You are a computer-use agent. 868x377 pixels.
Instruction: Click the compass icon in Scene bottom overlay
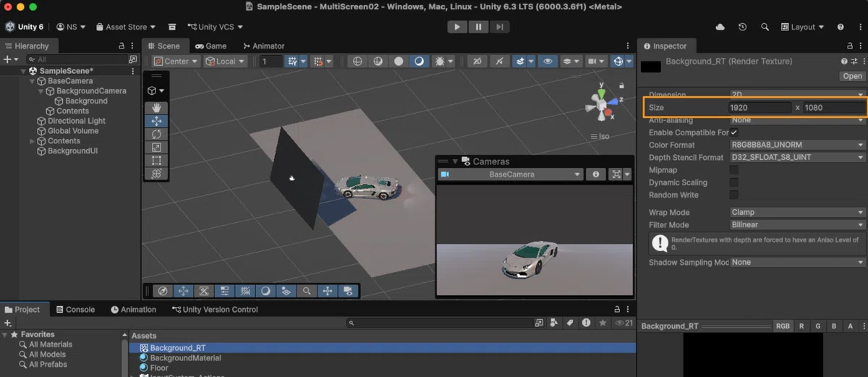click(163, 291)
